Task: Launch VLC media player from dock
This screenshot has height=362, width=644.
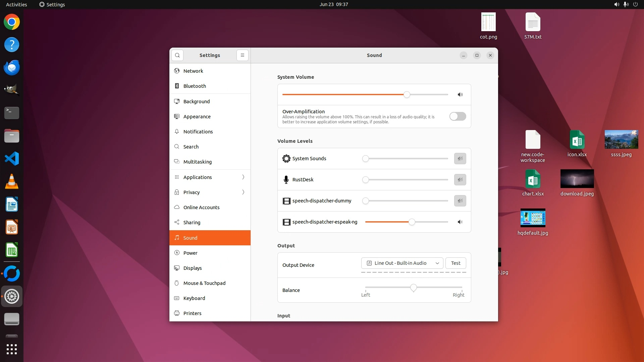Action: point(12,181)
